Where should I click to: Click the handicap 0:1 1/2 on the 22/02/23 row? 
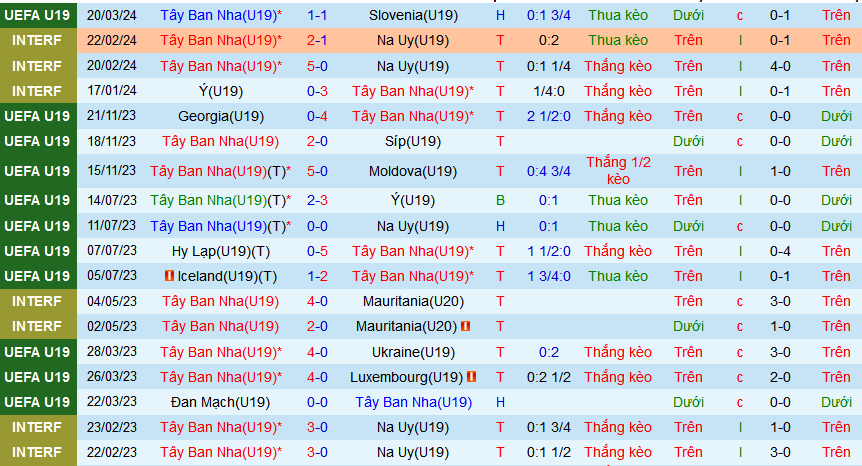(x=549, y=453)
